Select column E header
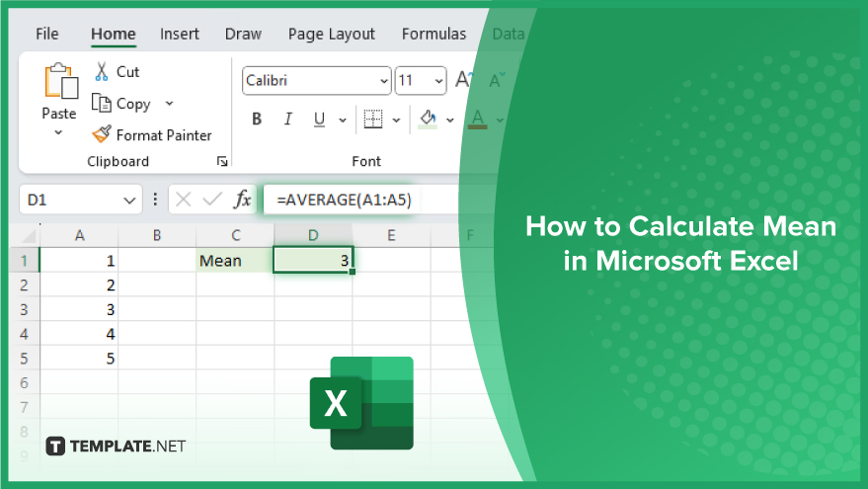This screenshot has width=868, height=489. [x=391, y=235]
